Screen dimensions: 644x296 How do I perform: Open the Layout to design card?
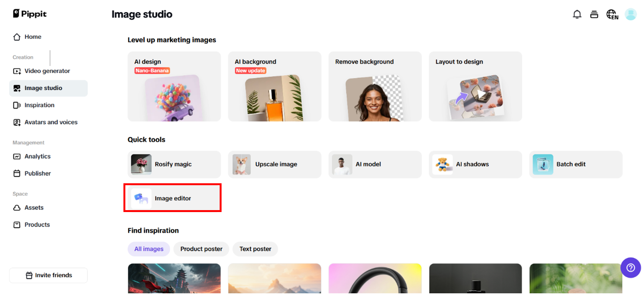475,87
